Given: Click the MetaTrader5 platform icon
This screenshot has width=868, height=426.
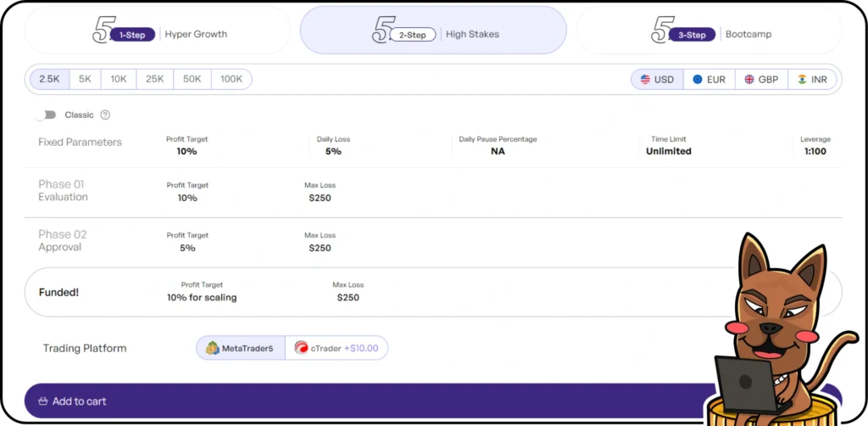Looking at the screenshot, I should tap(213, 348).
